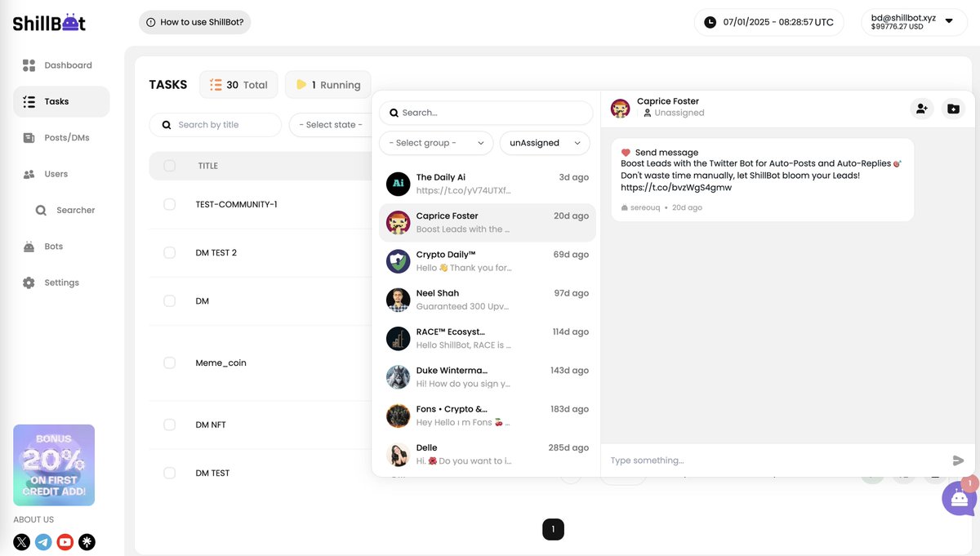Screen dimensions: 980x556
Task: Click the assign-user icon in chat header
Action: (922, 107)
